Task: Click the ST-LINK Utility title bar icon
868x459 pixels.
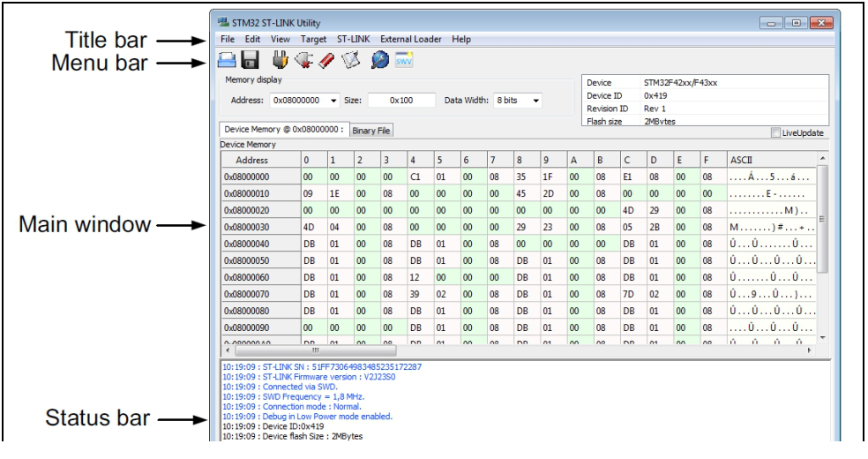Action: tap(223, 23)
